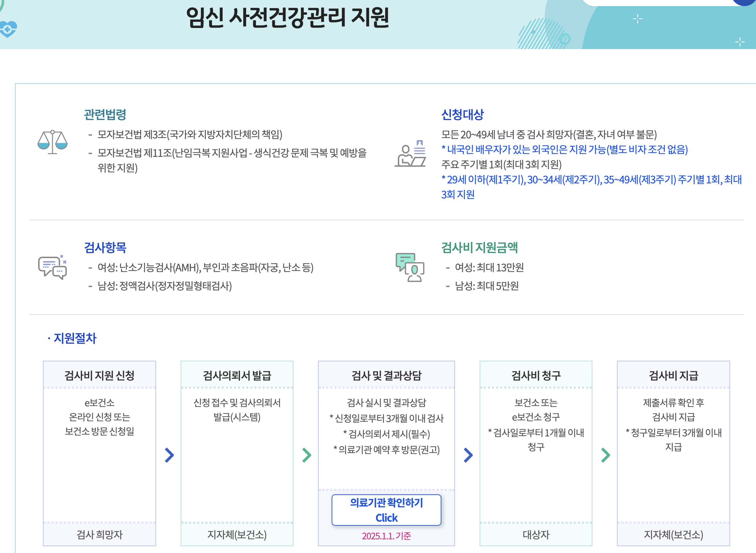The image size is (756, 553).
Task: Click the green arrow after 검사의뢰서 발급
Action: [306, 455]
